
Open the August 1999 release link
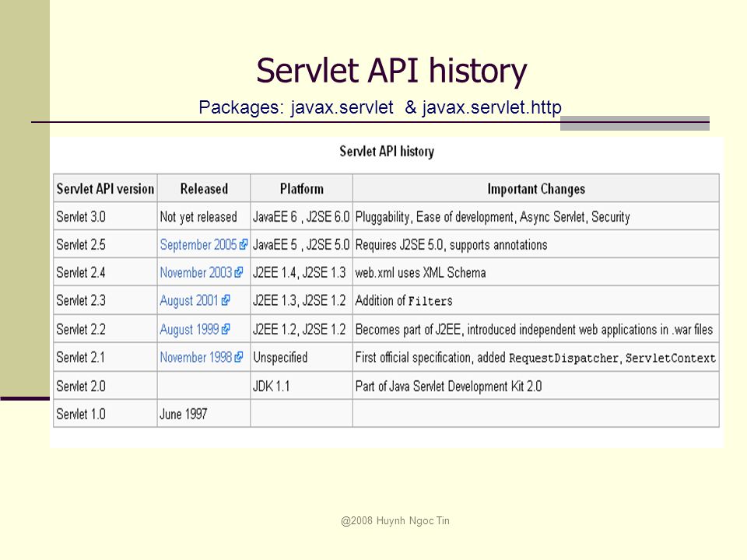pyautogui.click(x=189, y=329)
